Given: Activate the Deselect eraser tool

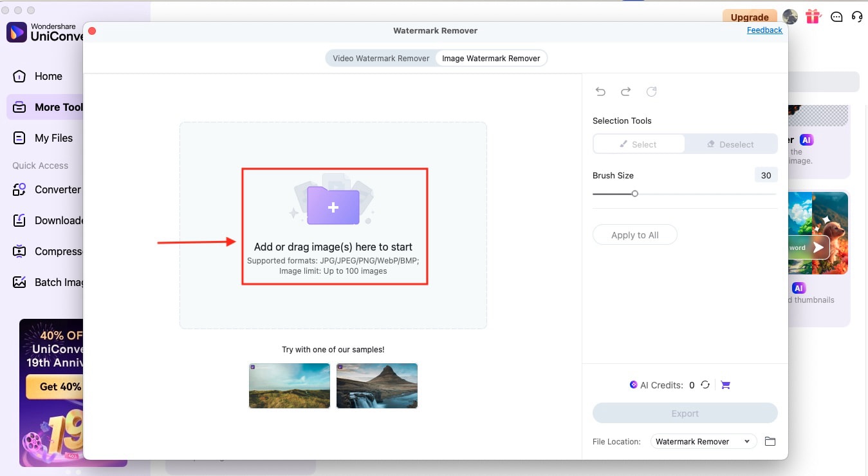Looking at the screenshot, I should 731,144.
